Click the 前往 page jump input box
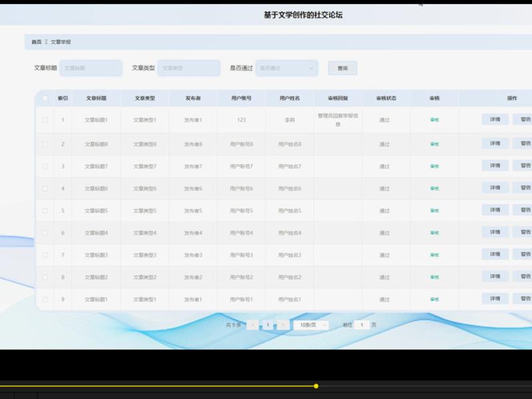 (362, 325)
